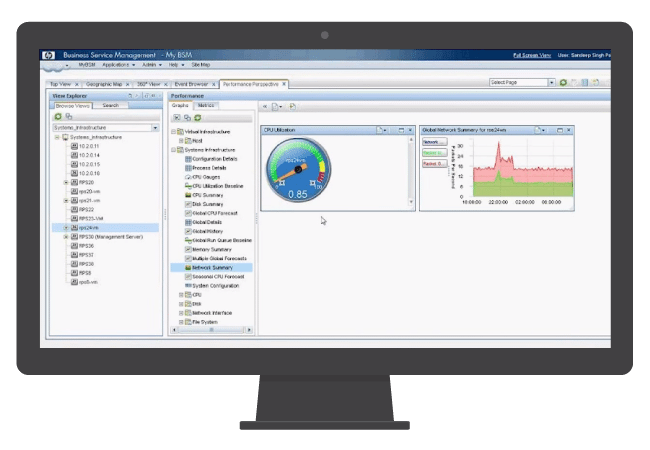The image size is (650, 450).
Task: Select the Network Summary graph
Action: 211,268
